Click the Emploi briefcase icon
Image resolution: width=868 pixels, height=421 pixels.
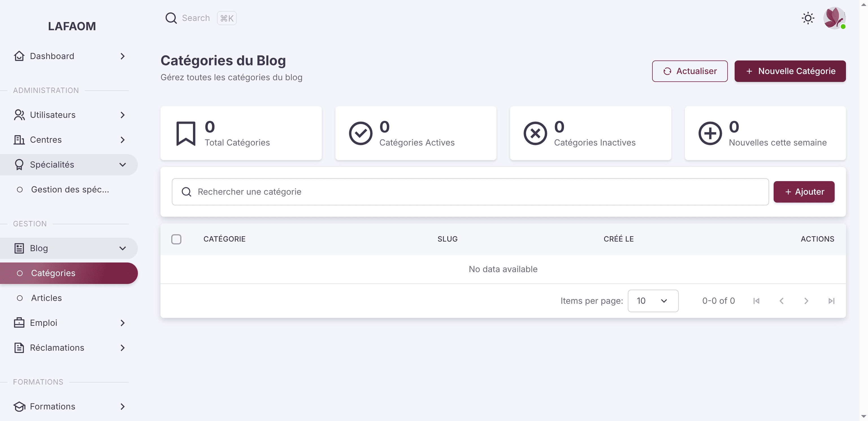[x=19, y=323]
